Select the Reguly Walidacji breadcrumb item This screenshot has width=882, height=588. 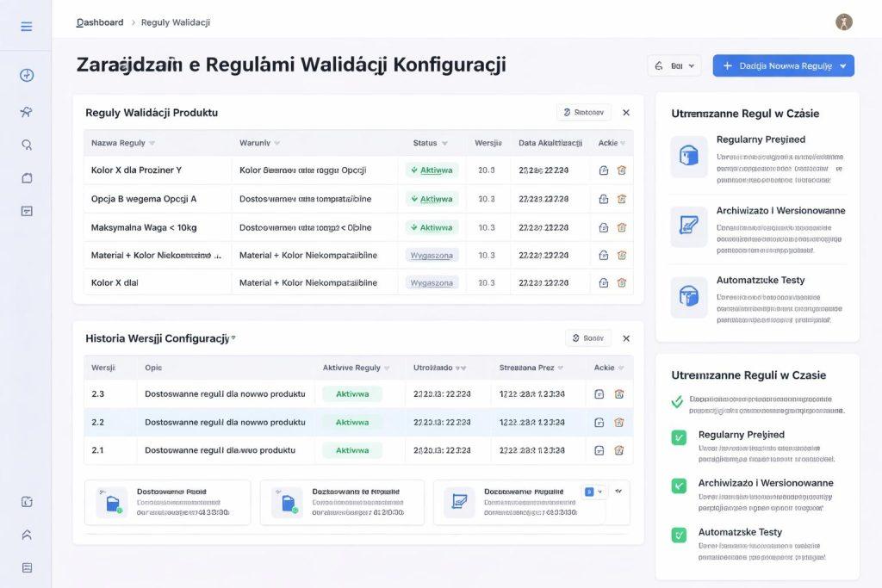click(176, 22)
